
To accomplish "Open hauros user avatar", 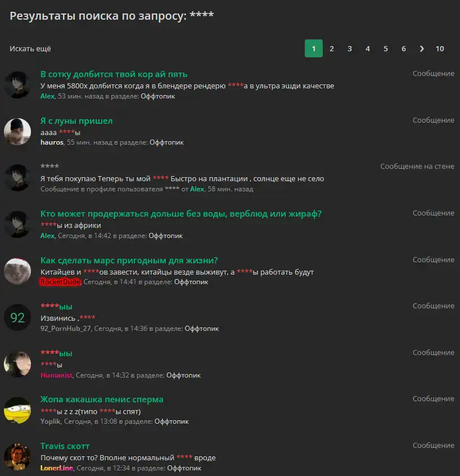I will 17,132.
